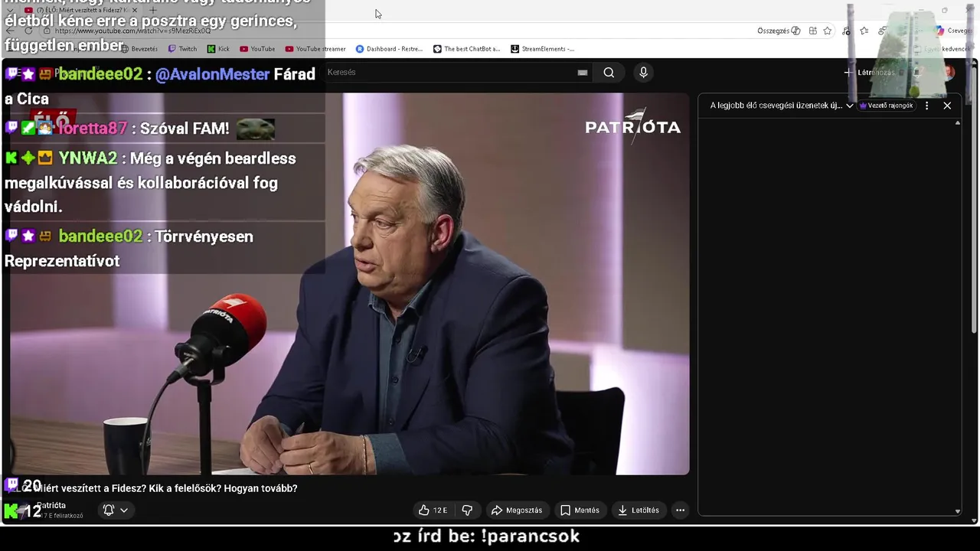
Task: Open the StreamElements bookmark
Action: point(542,49)
